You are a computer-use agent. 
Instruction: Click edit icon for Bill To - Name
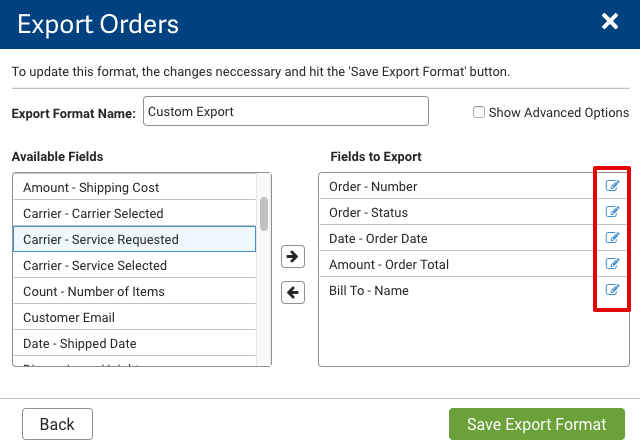[x=613, y=290]
